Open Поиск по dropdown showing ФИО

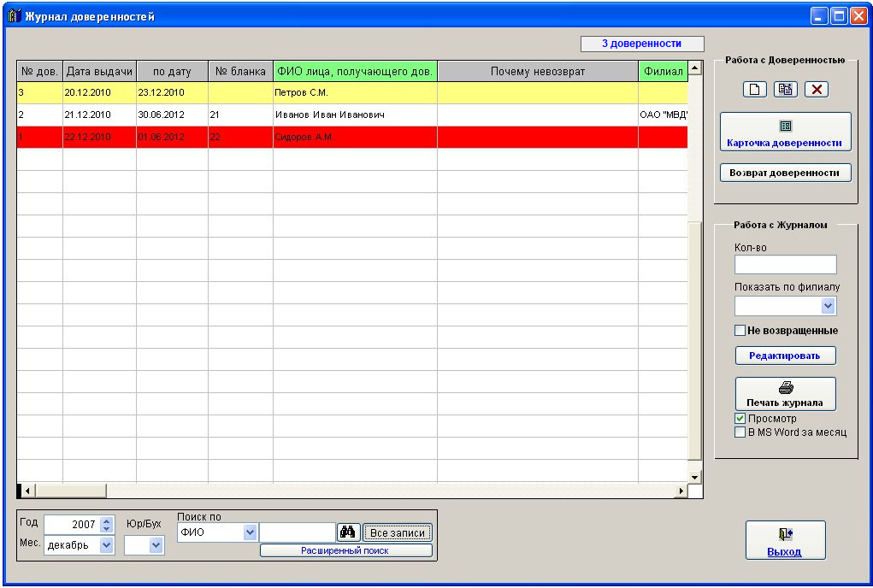pyautogui.click(x=250, y=532)
